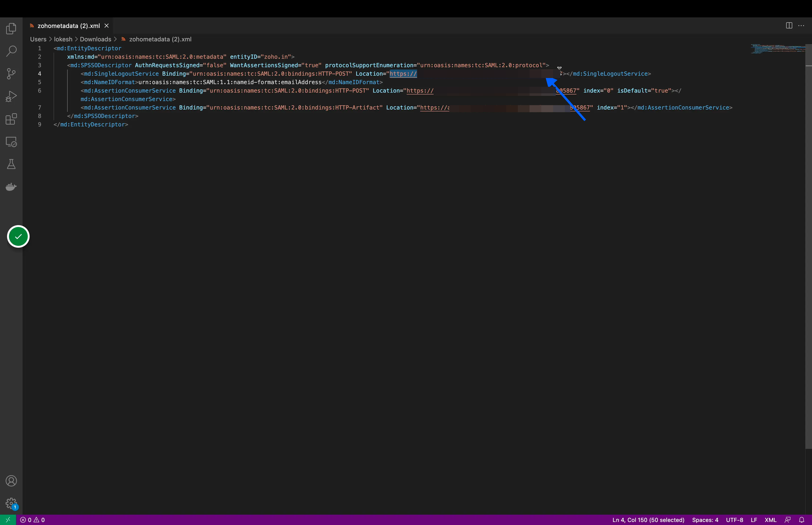
Task: Open notifications bell
Action: (802, 520)
